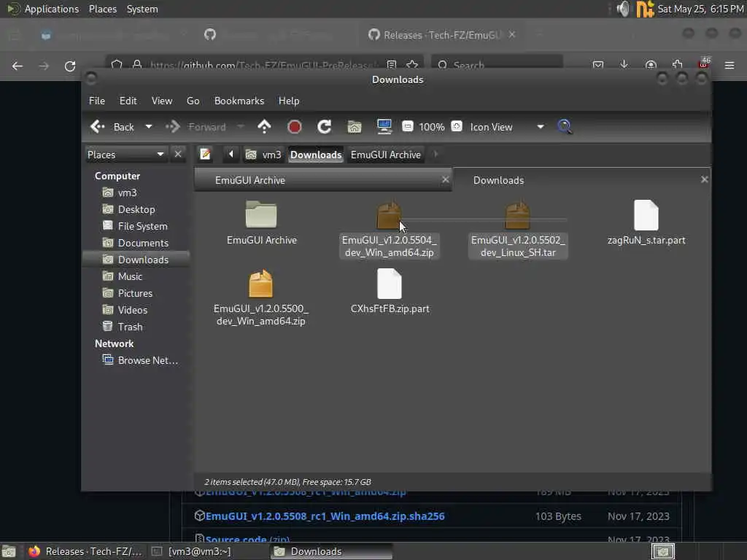Viewport: 747px width, 560px height.
Task: Close the Firefox Releases Tech-FZ tab
Action: point(511,35)
